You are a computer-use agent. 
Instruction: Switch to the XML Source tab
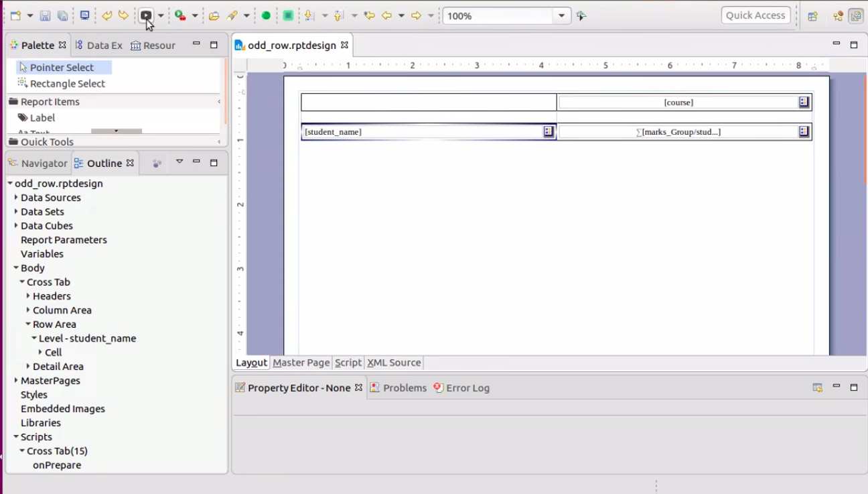coord(394,363)
